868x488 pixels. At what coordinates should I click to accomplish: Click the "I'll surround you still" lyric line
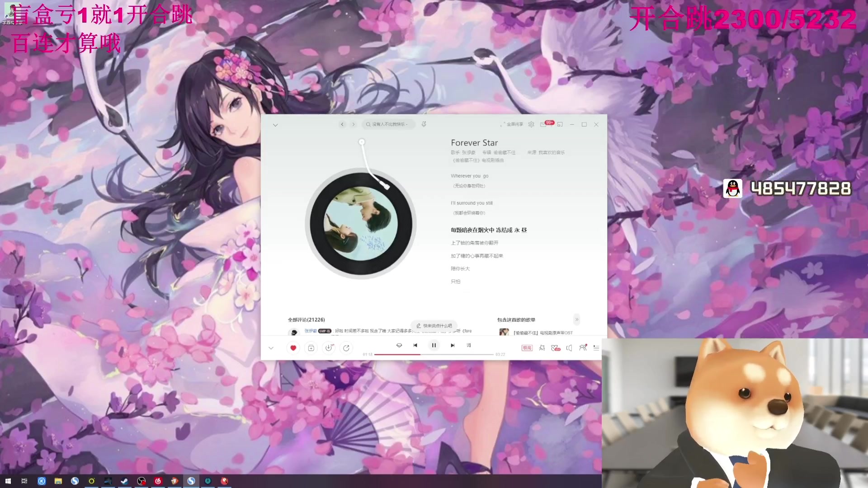click(472, 203)
